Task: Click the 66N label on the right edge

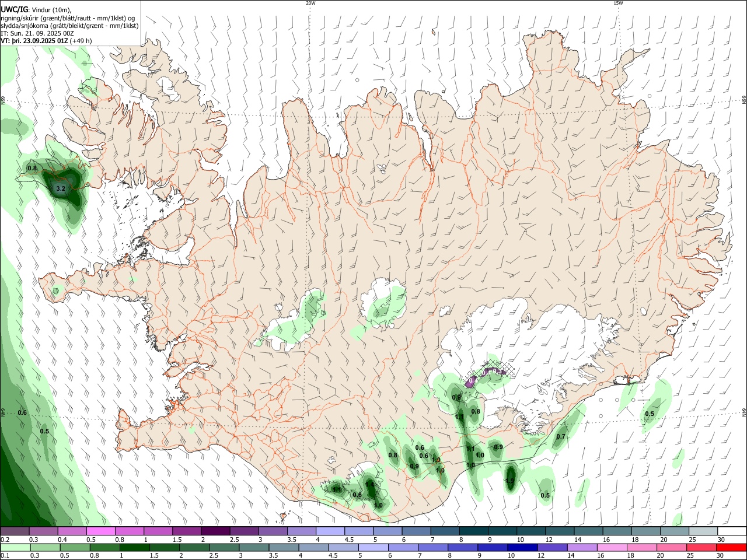Action: (x=744, y=100)
